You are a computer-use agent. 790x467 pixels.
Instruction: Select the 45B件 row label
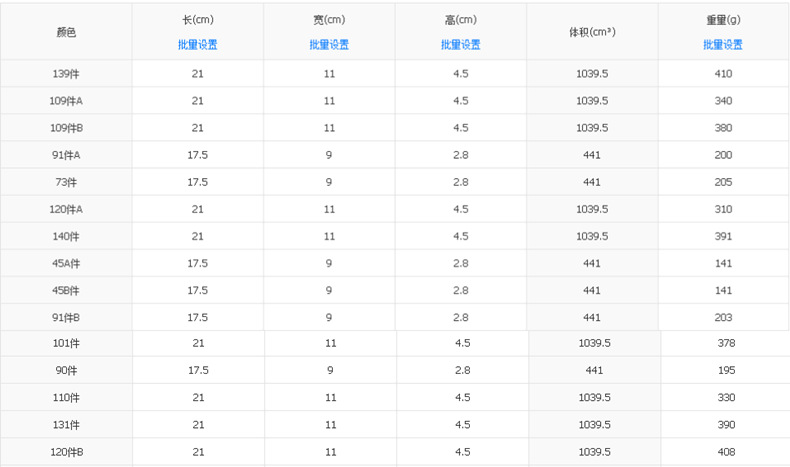tap(66, 291)
